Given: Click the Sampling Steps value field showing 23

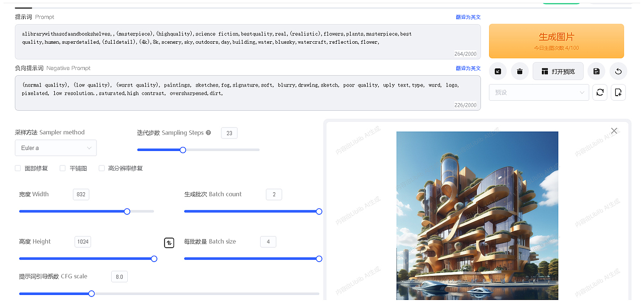Looking at the screenshot, I should [229, 133].
